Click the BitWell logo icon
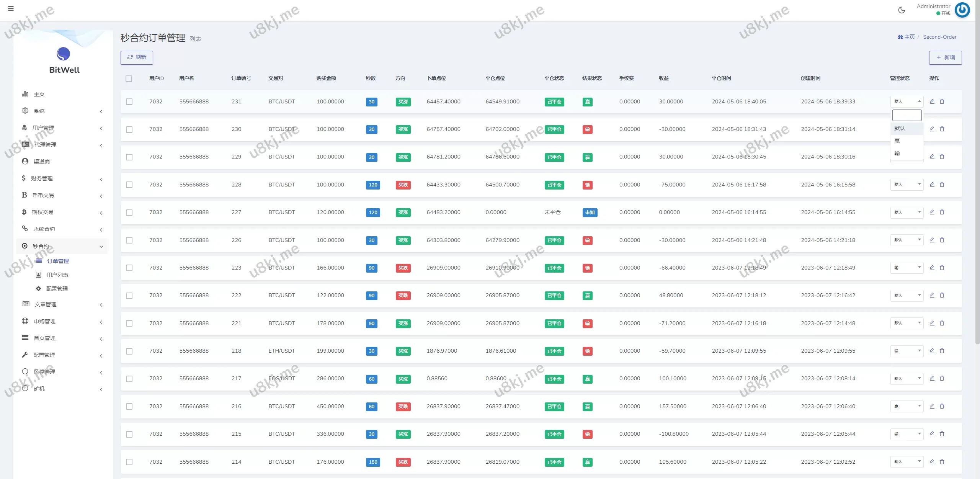This screenshot has height=479, width=980. (64, 54)
